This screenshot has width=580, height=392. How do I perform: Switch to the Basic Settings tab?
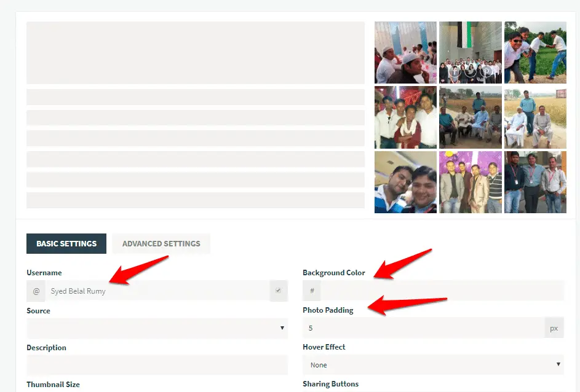[66, 243]
